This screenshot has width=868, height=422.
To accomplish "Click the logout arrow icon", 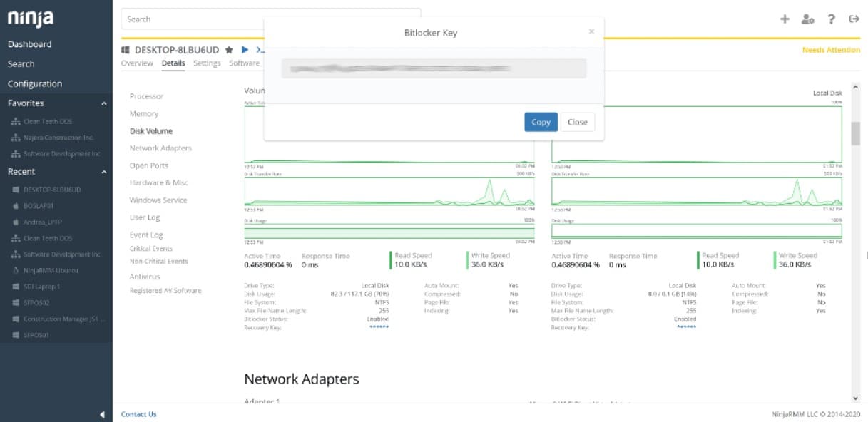I will point(854,19).
